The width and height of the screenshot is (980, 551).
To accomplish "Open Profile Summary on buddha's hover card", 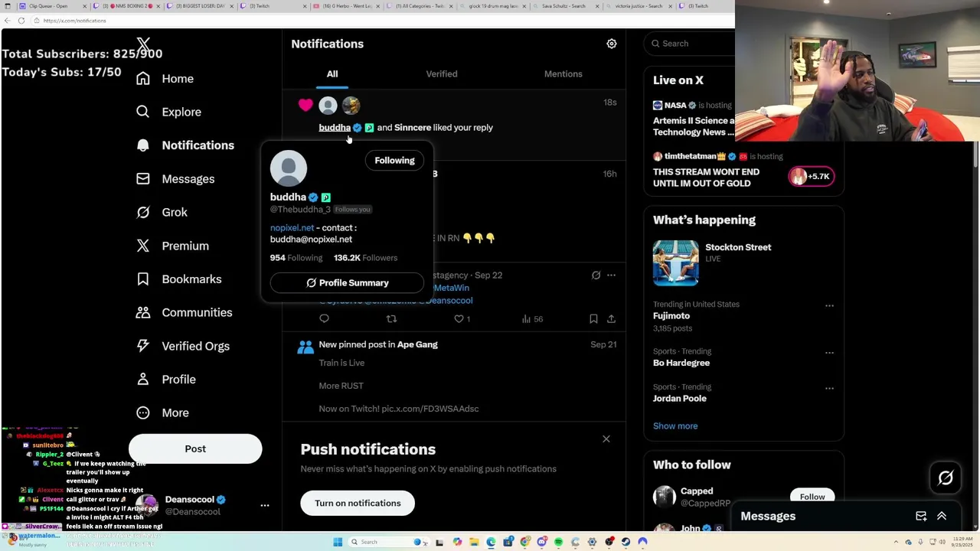I will (347, 283).
